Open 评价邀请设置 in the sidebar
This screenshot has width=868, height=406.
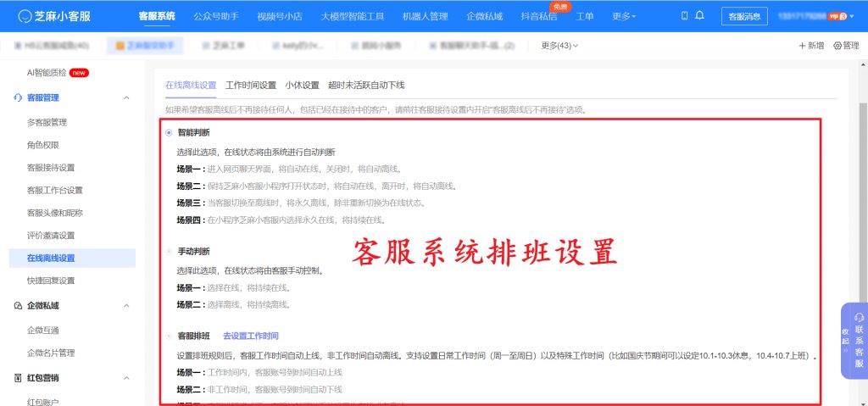click(51, 236)
